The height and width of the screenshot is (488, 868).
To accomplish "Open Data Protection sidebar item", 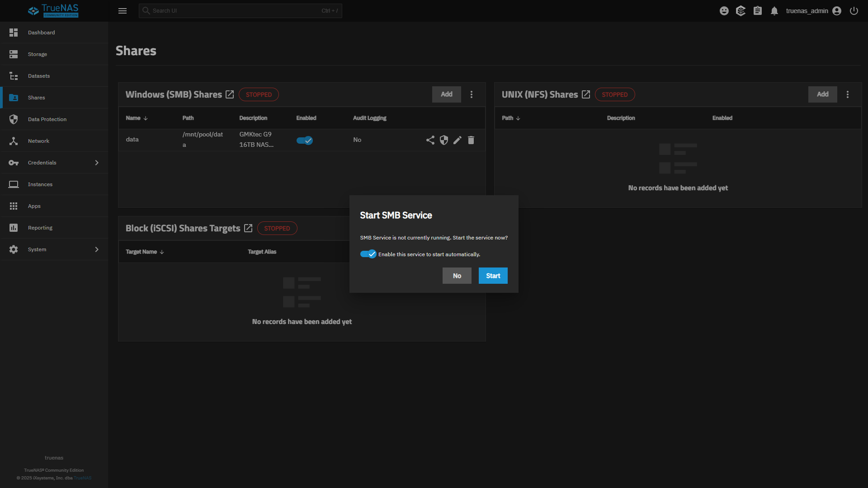I will click(47, 119).
